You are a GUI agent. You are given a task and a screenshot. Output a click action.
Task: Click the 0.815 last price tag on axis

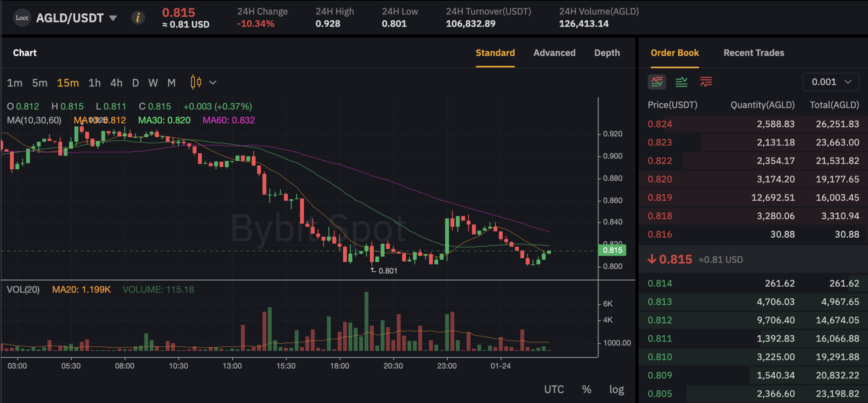tap(612, 250)
